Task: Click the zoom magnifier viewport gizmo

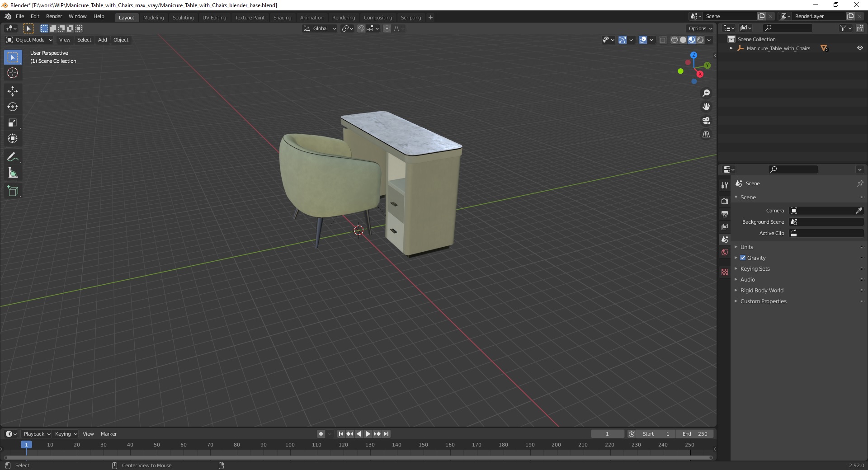Action: pyautogui.click(x=706, y=93)
